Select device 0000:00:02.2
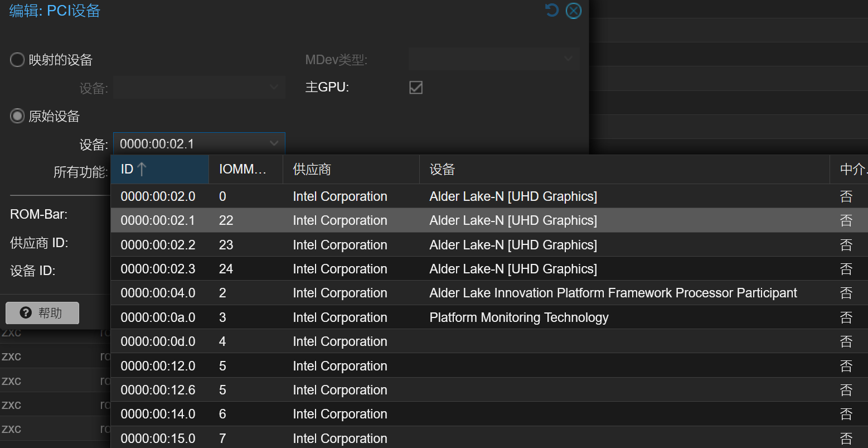 pyautogui.click(x=489, y=245)
